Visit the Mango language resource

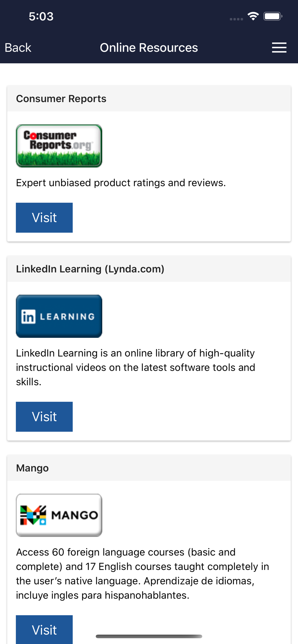[x=44, y=630]
